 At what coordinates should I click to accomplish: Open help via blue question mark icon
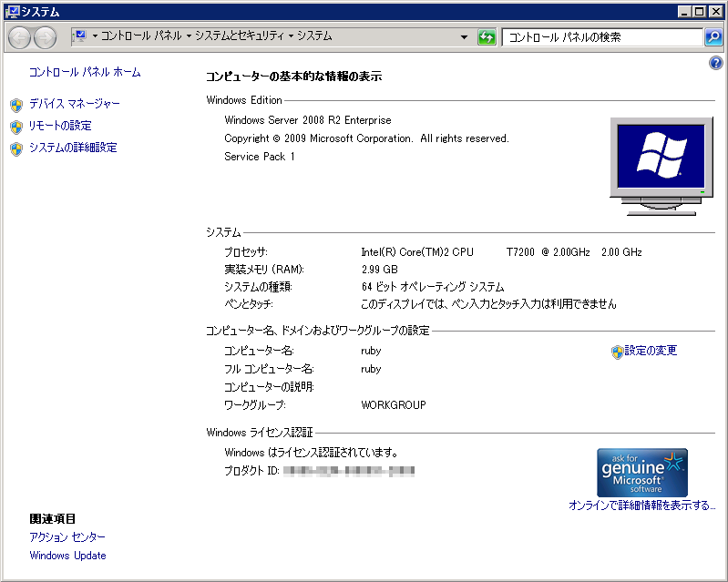tap(715, 63)
